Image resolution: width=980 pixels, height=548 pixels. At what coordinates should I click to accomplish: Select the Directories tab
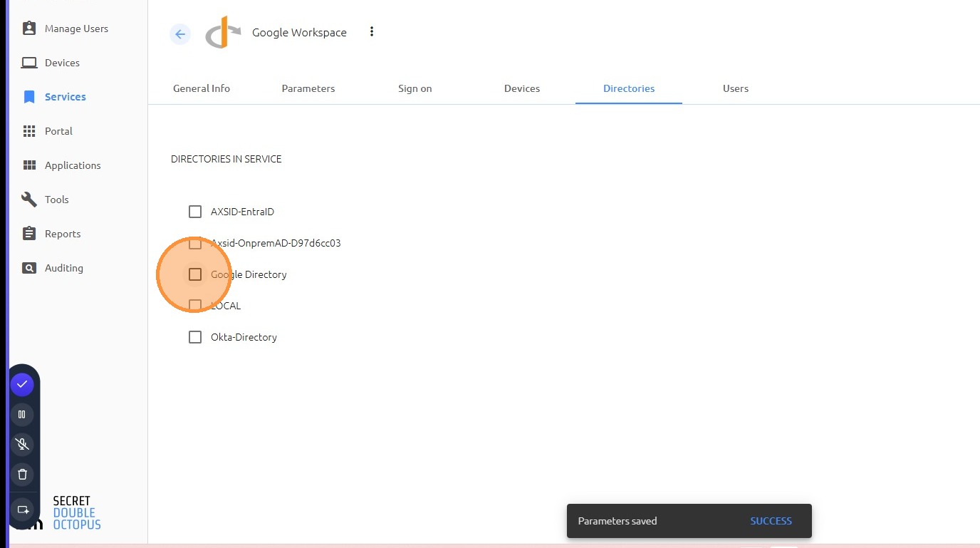(x=629, y=88)
